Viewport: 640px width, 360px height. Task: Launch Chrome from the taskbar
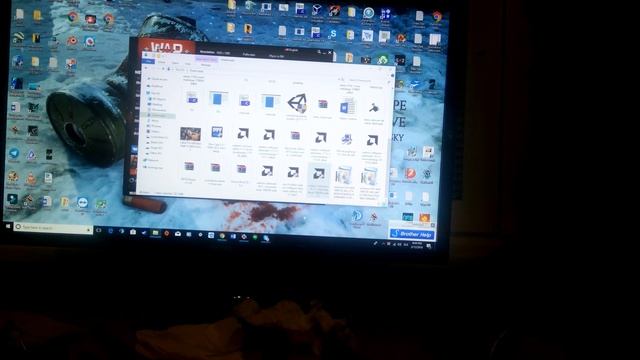point(222,236)
